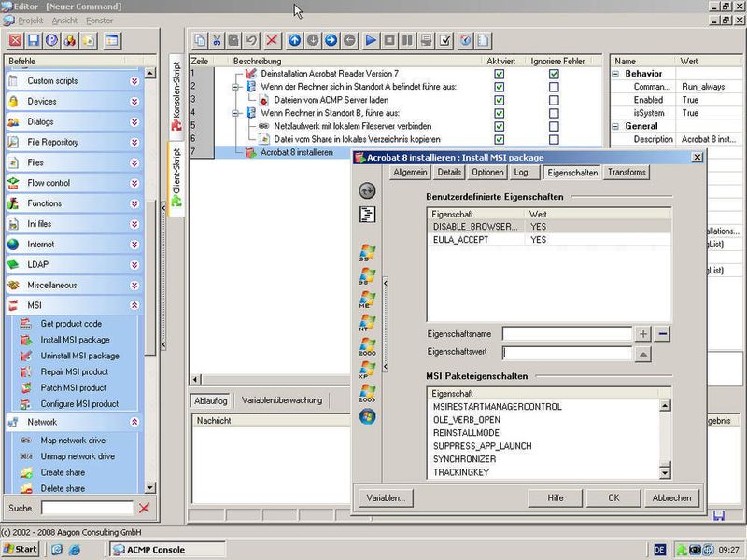Click the tree structure icon in dialog sidebar
Screen dimensions: 747x560
(x=367, y=215)
